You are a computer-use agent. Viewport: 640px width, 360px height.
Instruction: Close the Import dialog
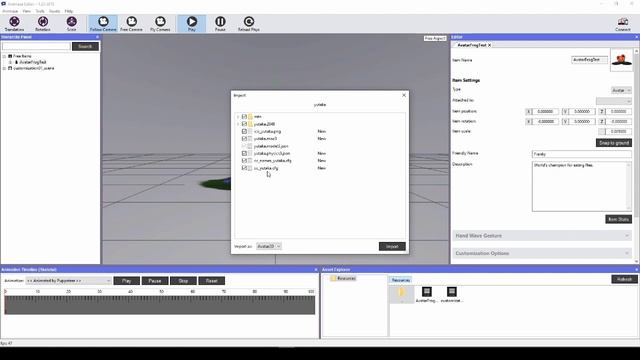pyautogui.click(x=404, y=95)
